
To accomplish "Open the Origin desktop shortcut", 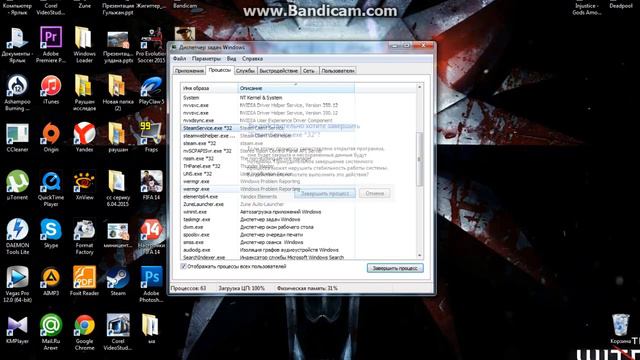I will coord(51,138).
